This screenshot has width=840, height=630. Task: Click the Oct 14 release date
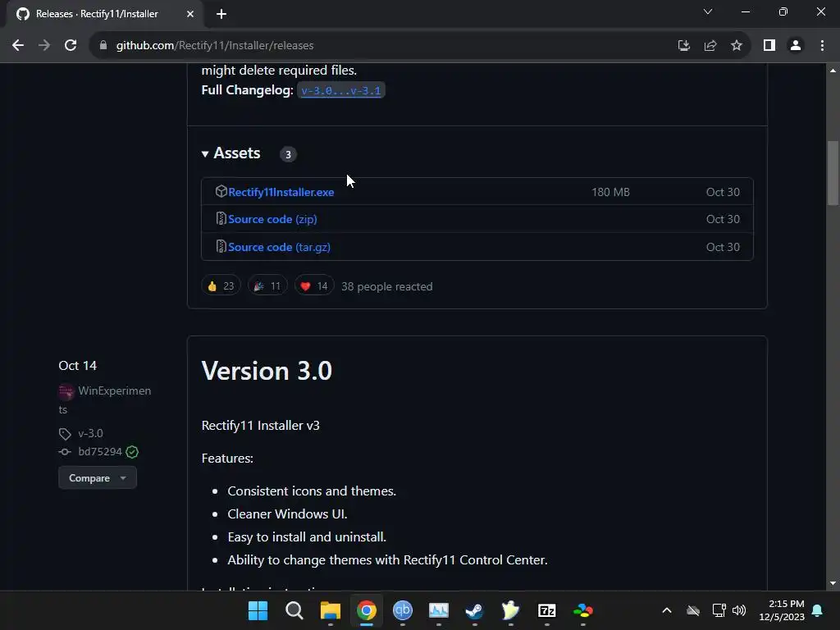[x=78, y=365]
